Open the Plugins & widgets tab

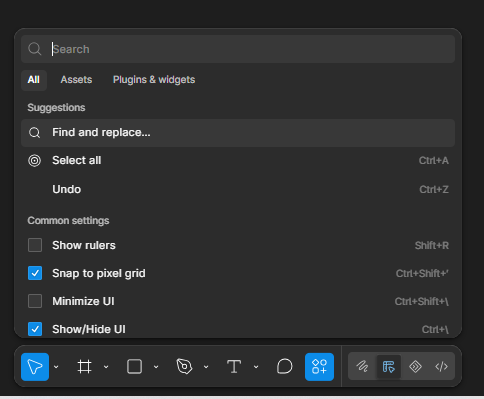154,80
